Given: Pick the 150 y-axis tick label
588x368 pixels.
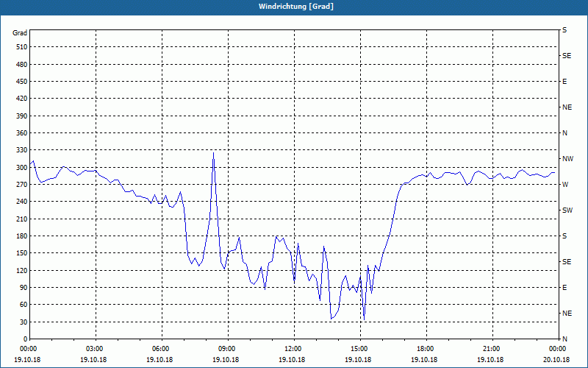Looking at the screenshot, I should pos(21,253).
